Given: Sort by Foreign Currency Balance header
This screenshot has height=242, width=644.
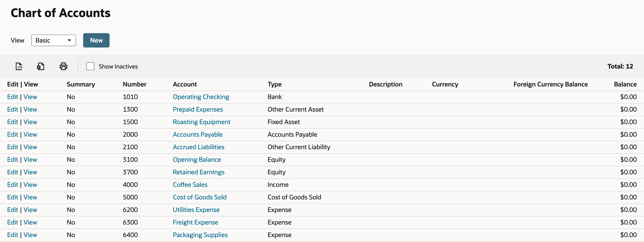Looking at the screenshot, I should [551, 84].
